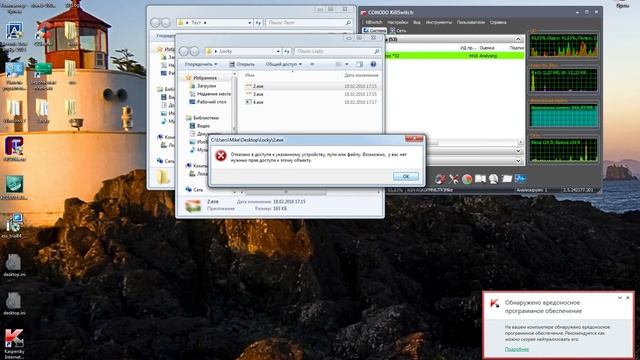Open the Настройки menu in KillSwitch
Viewport: 640px width, 360px height.
pyautogui.click(x=398, y=22)
